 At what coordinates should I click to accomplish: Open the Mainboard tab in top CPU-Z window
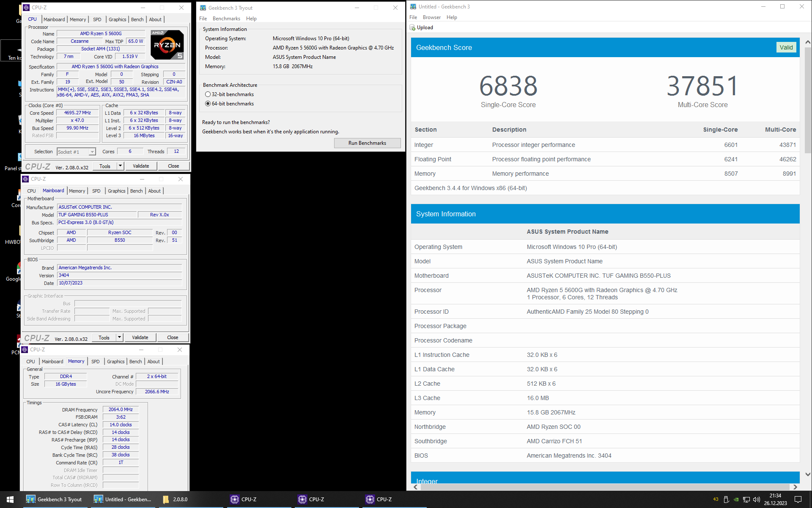pyautogui.click(x=54, y=19)
